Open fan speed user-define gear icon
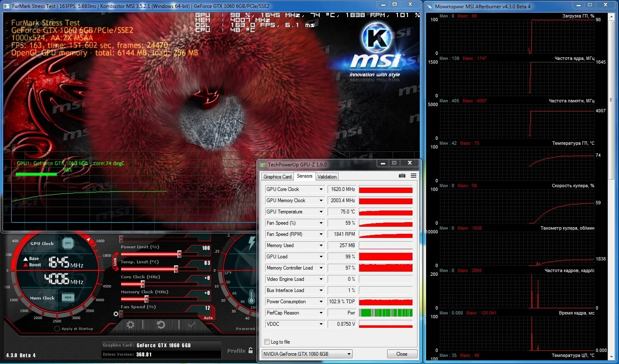Image resolution: width=619 pixels, height=364 pixels. point(116,314)
